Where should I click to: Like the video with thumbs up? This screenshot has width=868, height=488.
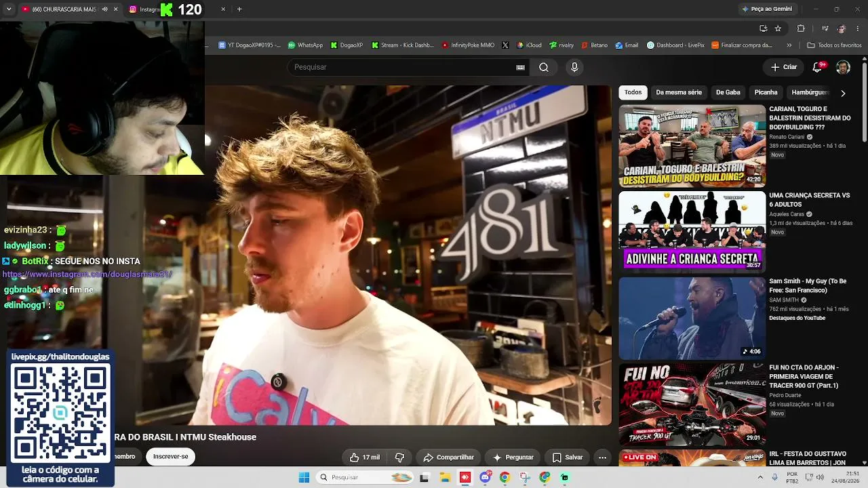[364, 457]
